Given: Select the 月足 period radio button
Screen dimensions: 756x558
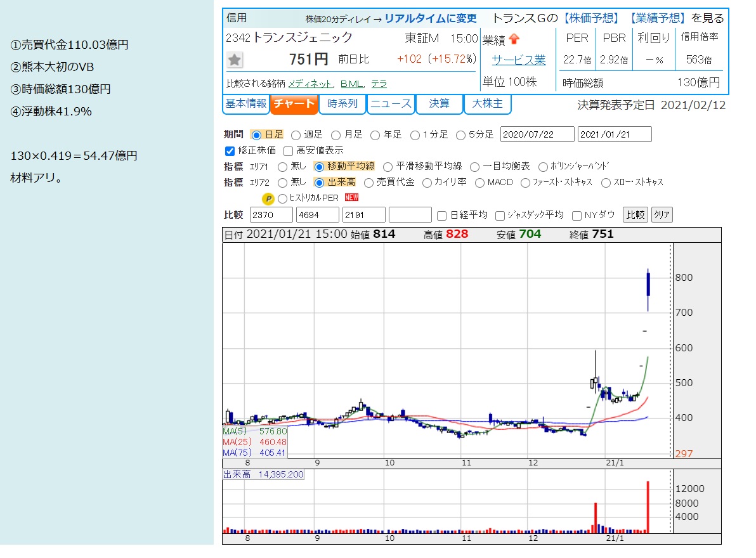Looking at the screenshot, I should (x=336, y=136).
